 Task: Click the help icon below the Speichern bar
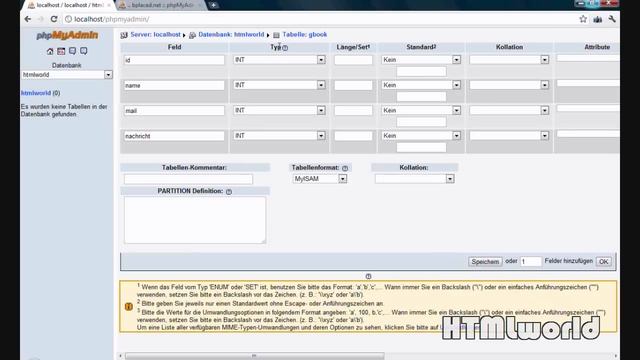tap(368, 276)
